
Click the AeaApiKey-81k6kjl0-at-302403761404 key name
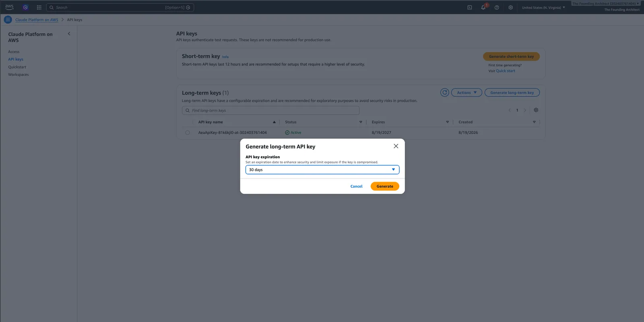coord(233,133)
